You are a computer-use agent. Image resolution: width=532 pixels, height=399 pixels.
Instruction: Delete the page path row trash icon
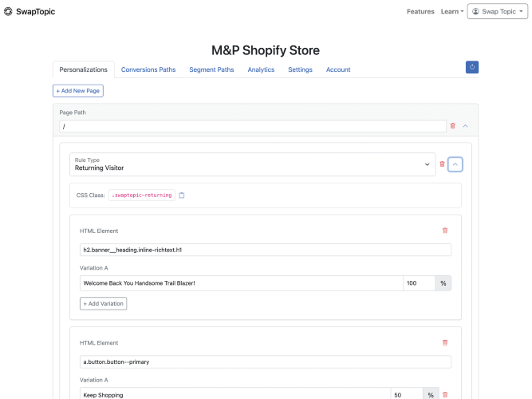453,126
